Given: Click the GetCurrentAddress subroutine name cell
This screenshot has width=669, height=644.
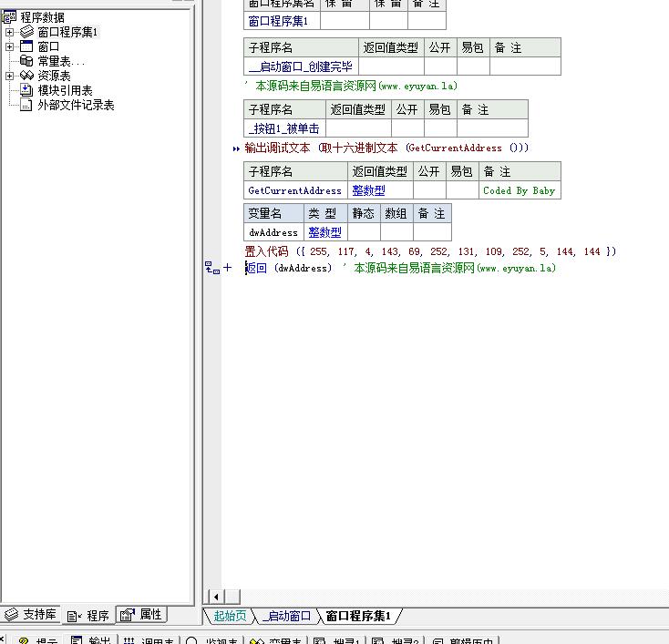Looking at the screenshot, I should point(295,190).
